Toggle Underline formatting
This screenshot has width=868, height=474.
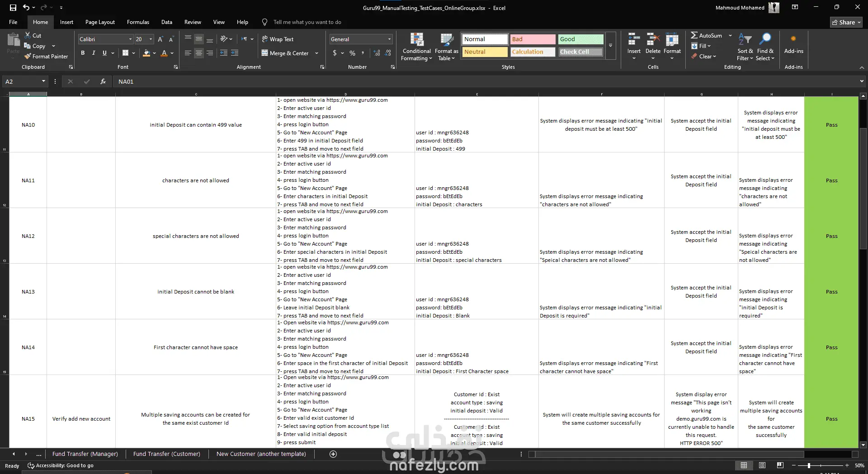click(x=104, y=53)
